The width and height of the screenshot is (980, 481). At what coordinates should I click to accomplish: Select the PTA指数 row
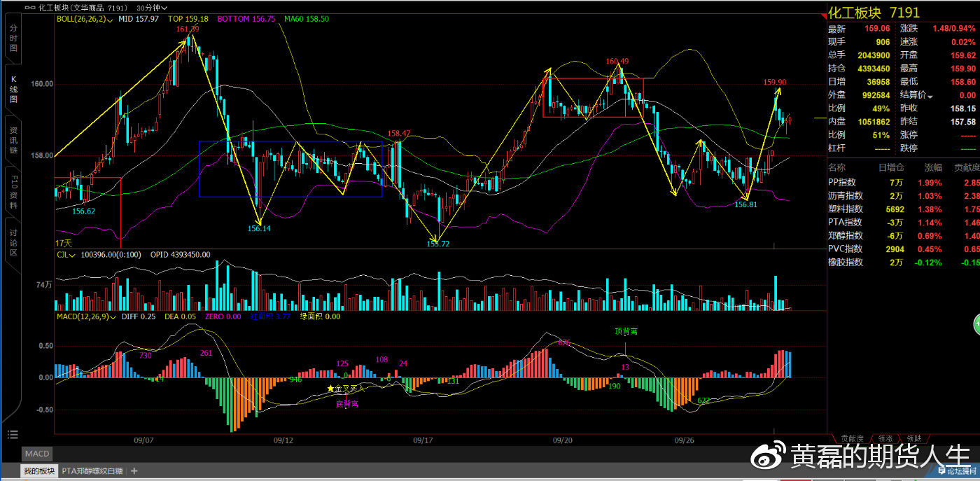pyautogui.click(x=903, y=222)
